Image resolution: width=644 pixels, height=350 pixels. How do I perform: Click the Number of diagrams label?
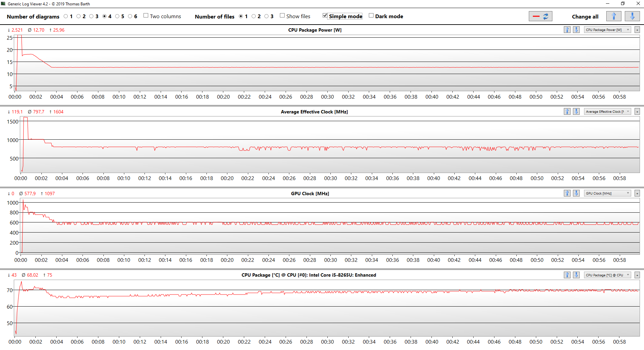pos(33,16)
